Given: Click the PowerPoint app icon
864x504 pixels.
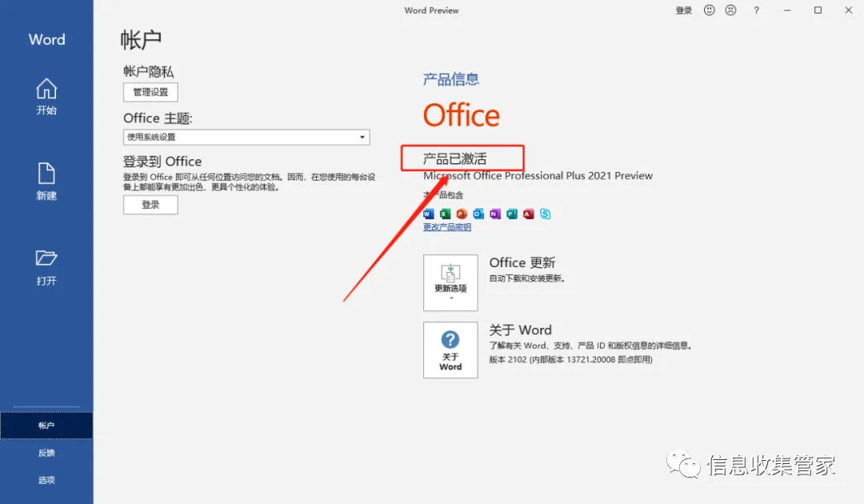Looking at the screenshot, I should (462, 214).
